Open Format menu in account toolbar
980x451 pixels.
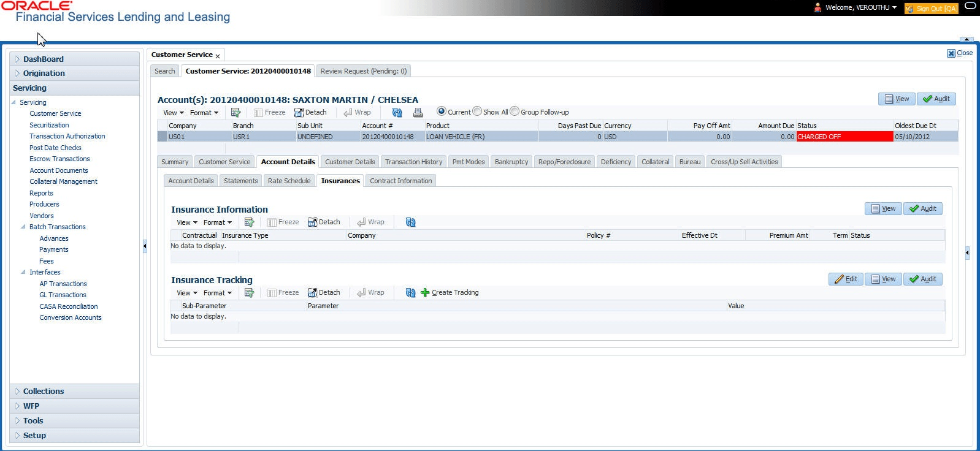pyautogui.click(x=204, y=113)
